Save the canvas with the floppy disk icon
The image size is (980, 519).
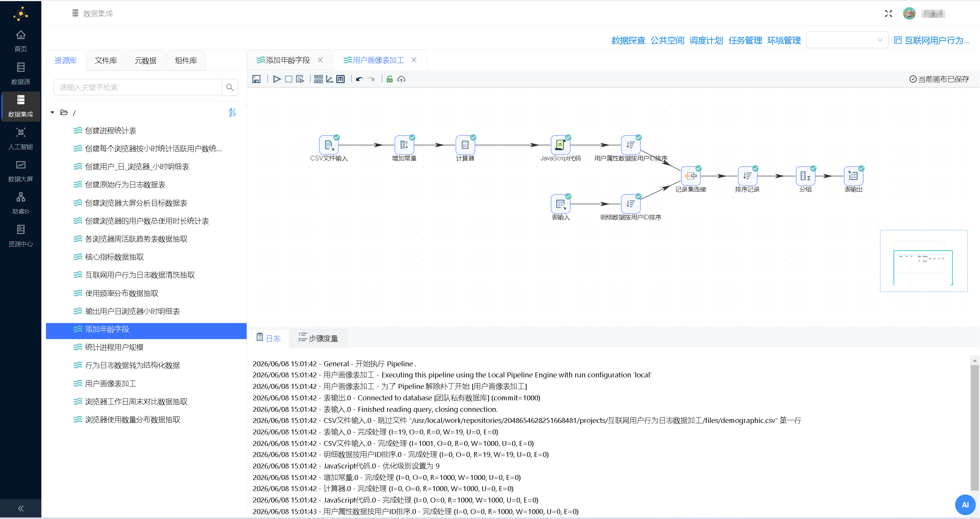point(256,79)
